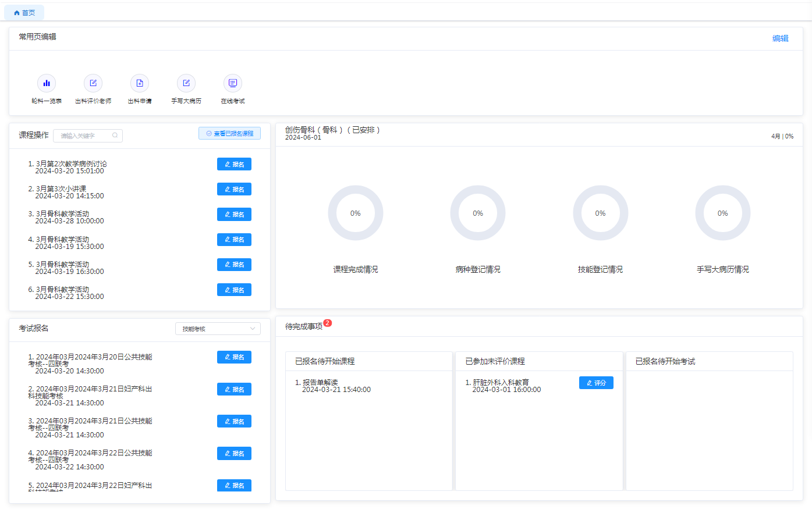812x513 pixels.
Task: Click the 编辑 link for 常用页编辑
Action: [780, 38]
